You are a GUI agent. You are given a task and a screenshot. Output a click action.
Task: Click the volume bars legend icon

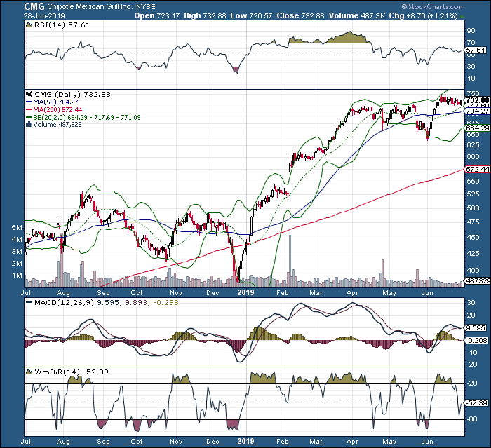pos(29,124)
